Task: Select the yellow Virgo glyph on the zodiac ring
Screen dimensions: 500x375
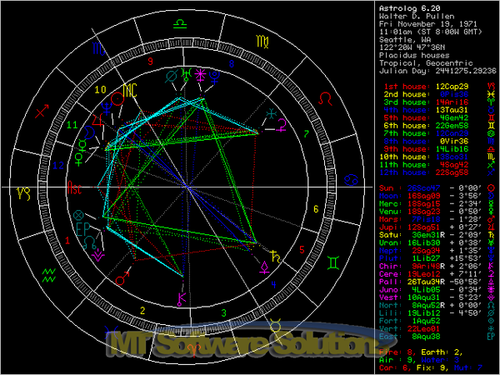Action: (263, 41)
